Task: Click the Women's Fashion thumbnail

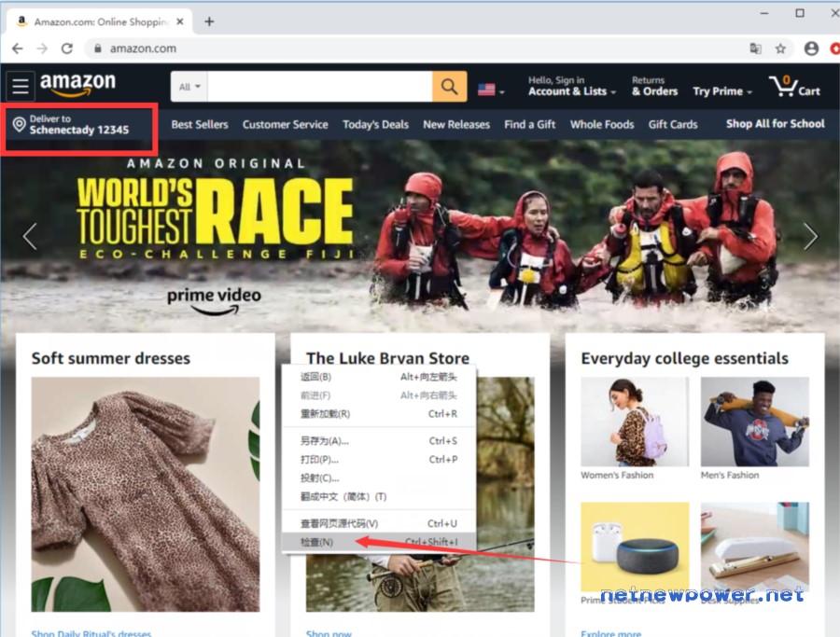Action: click(635, 422)
